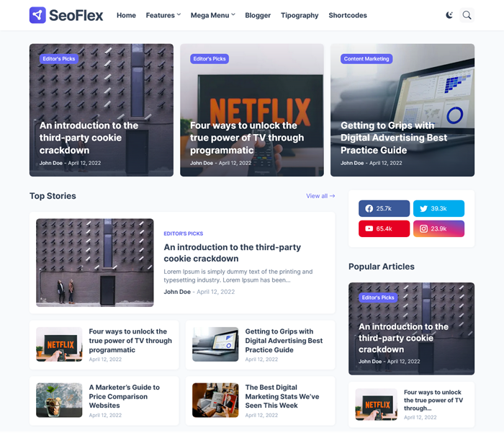This screenshot has height=433, width=504.
Task: Open 'A Marketer's Guide to Price Comparison Websites'
Action: pos(125,396)
